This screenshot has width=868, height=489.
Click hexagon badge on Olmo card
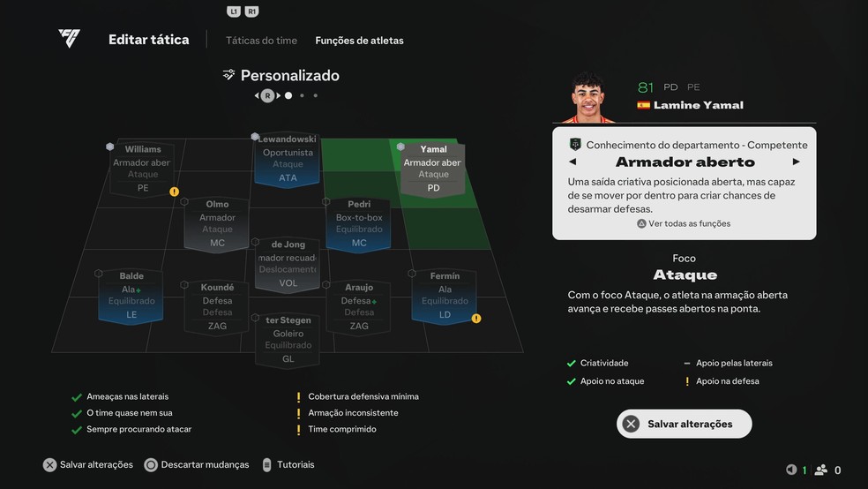tap(184, 201)
